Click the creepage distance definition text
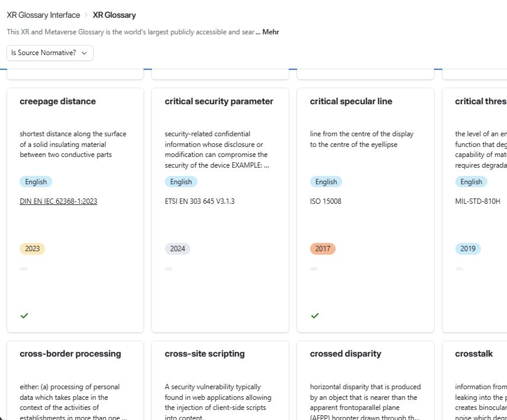The width and height of the screenshot is (507, 420). point(73,144)
